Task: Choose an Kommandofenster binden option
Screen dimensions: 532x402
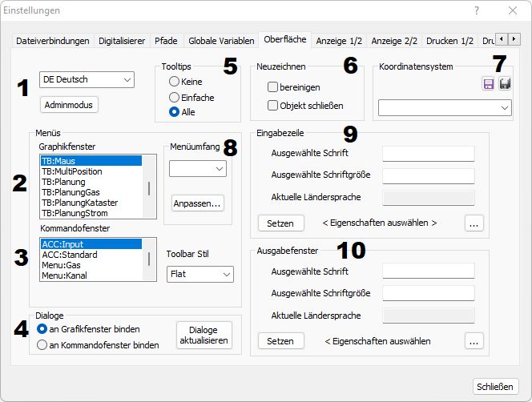Action: [42, 345]
